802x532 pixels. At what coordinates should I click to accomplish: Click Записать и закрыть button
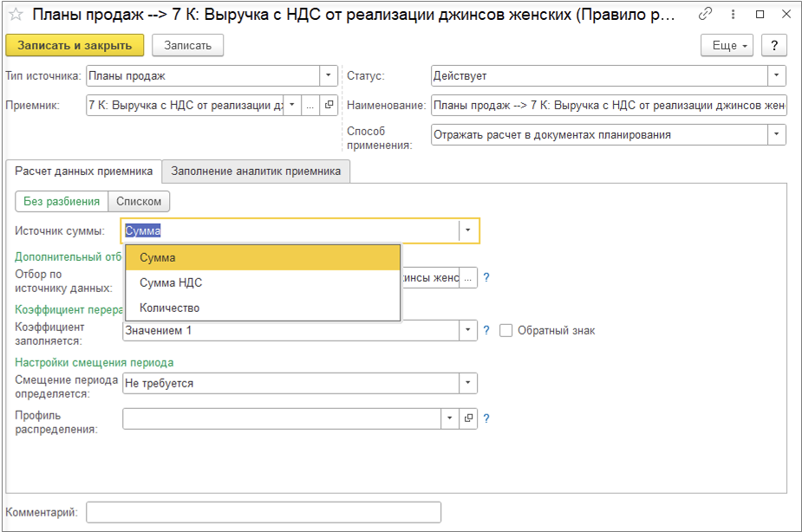(x=75, y=45)
